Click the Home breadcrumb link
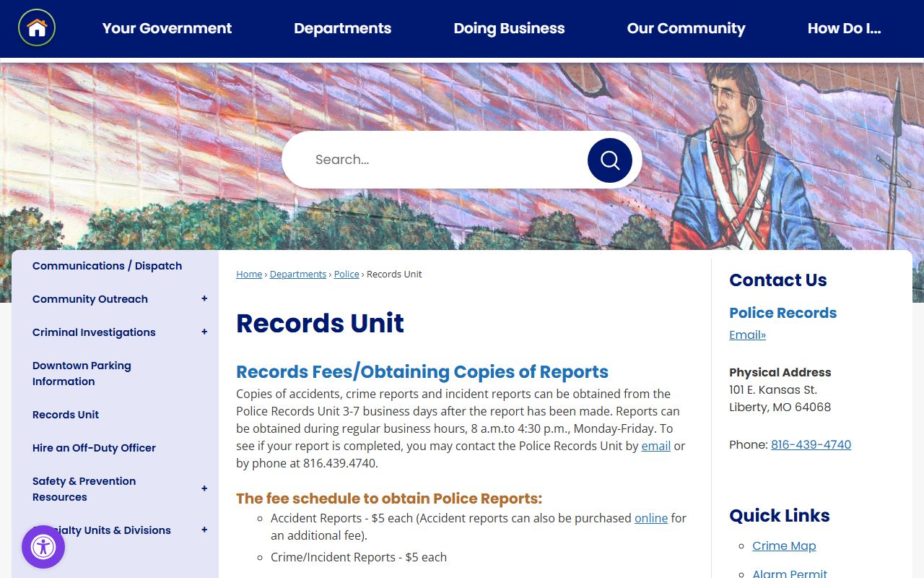The image size is (924, 578). [x=249, y=275]
